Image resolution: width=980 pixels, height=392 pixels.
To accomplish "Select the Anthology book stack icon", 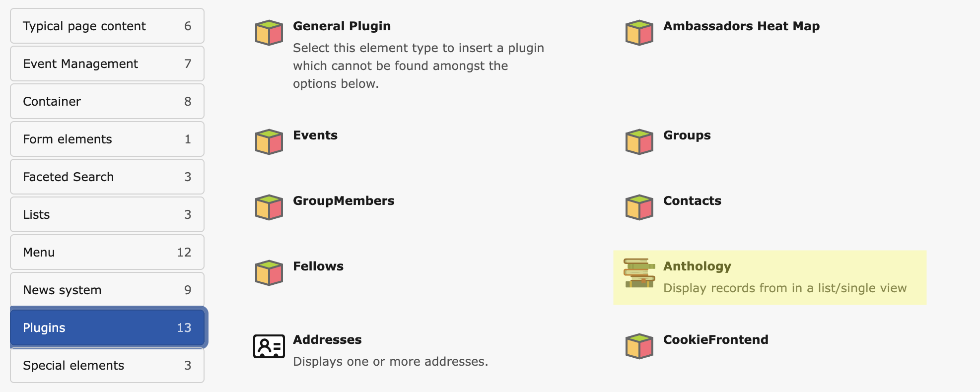I will click(639, 272).
